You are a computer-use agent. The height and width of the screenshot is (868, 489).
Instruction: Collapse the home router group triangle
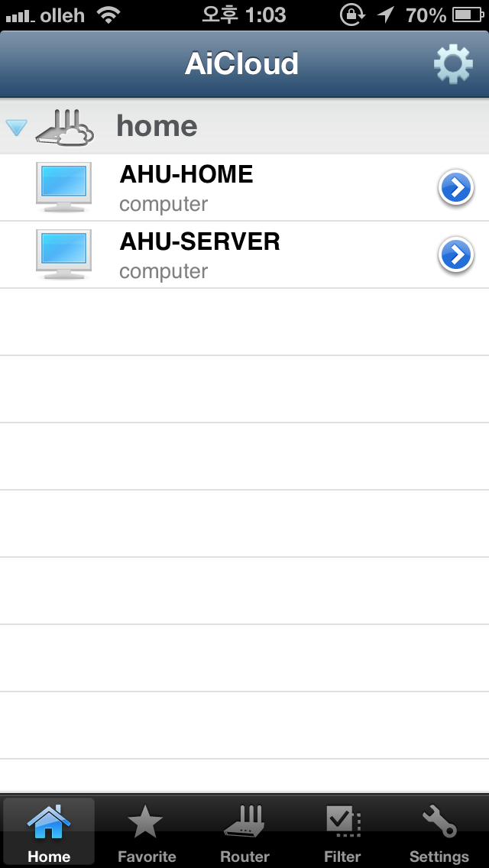[16, 128]
